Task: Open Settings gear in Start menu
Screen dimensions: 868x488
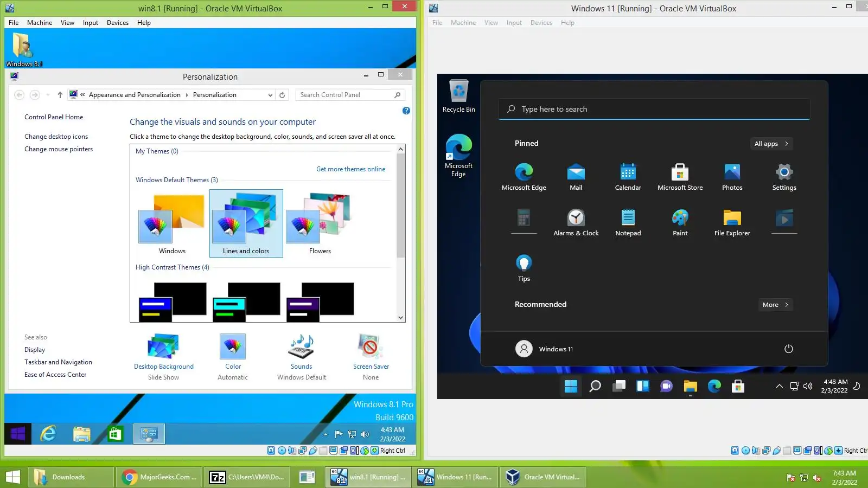Action: click(x=784, y=177)
